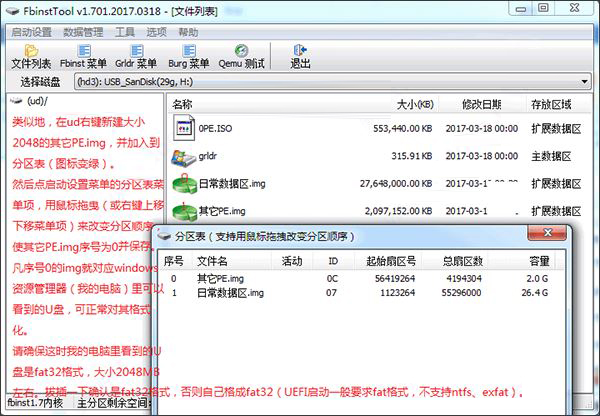Click the (ud)/ drive icon in tree
This screenshot has height=416, width=600.
16,101
